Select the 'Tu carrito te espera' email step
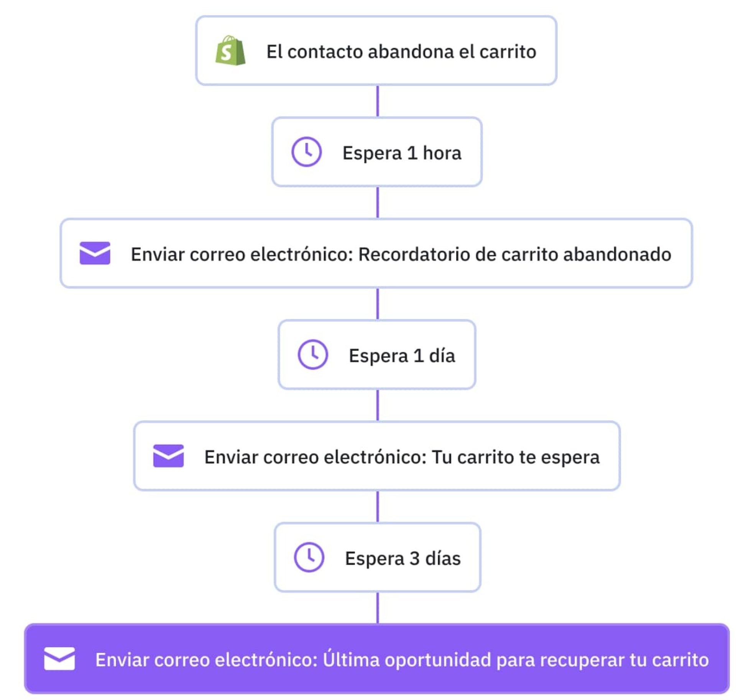The height and width of the screenshot is (700, 736). pyautogui.click(x=401, y=457)
